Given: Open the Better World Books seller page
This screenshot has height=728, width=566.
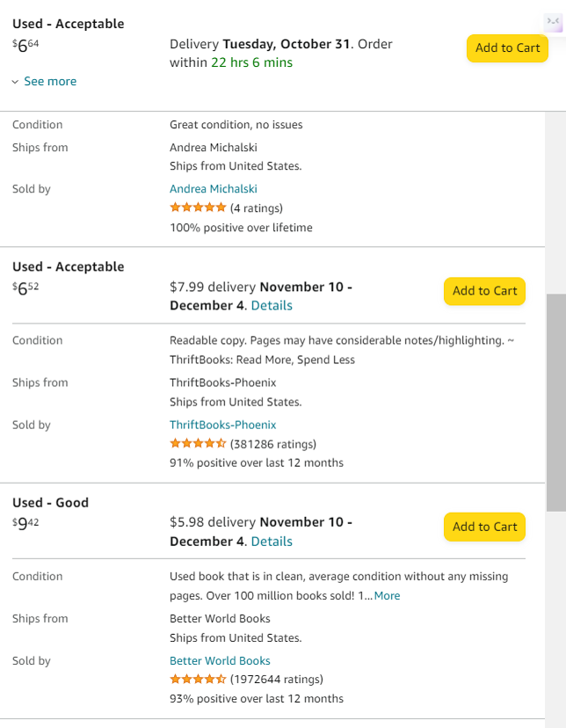Looking at the screenshot, I should 220,660.
